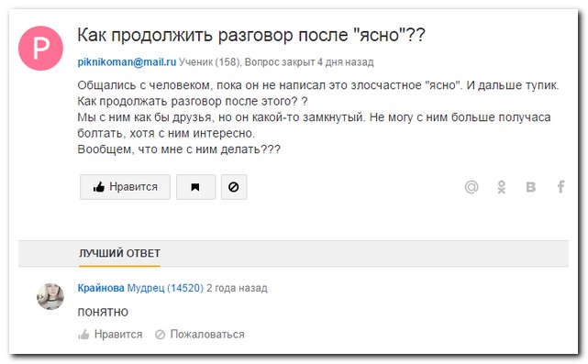
Task: Click the line Как продолжать разговор после этого? ?
Action: click(193, 101)
